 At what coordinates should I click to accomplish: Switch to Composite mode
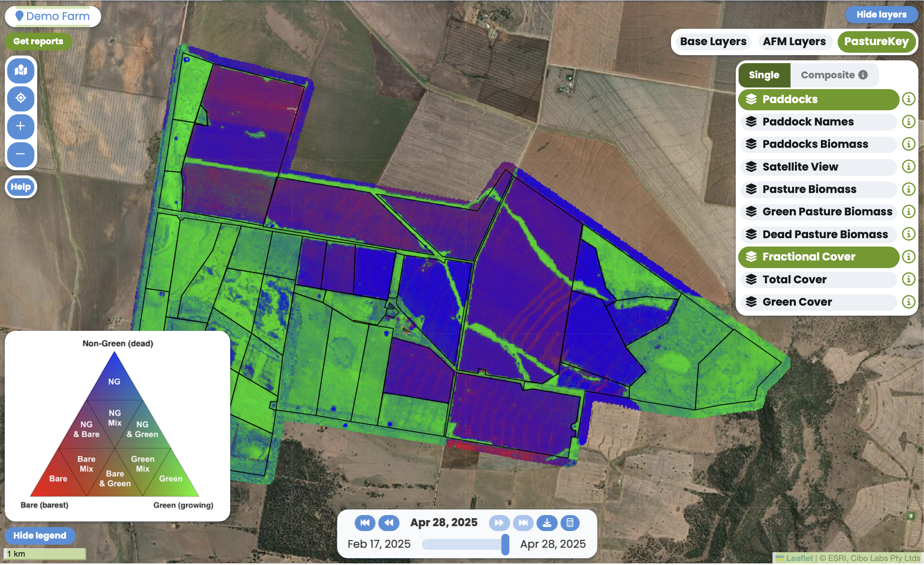coord(834,75)
